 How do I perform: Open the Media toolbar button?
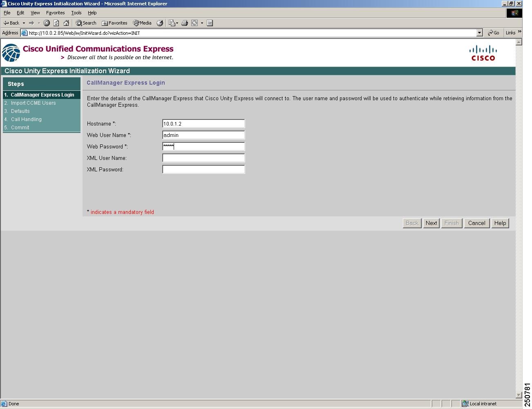[142, 23]
